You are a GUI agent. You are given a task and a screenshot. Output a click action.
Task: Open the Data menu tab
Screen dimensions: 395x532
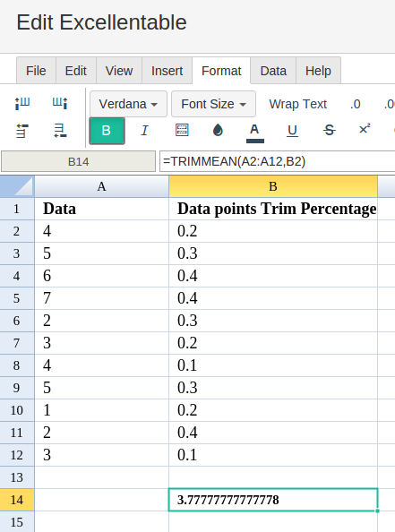[x=273, y=71]
